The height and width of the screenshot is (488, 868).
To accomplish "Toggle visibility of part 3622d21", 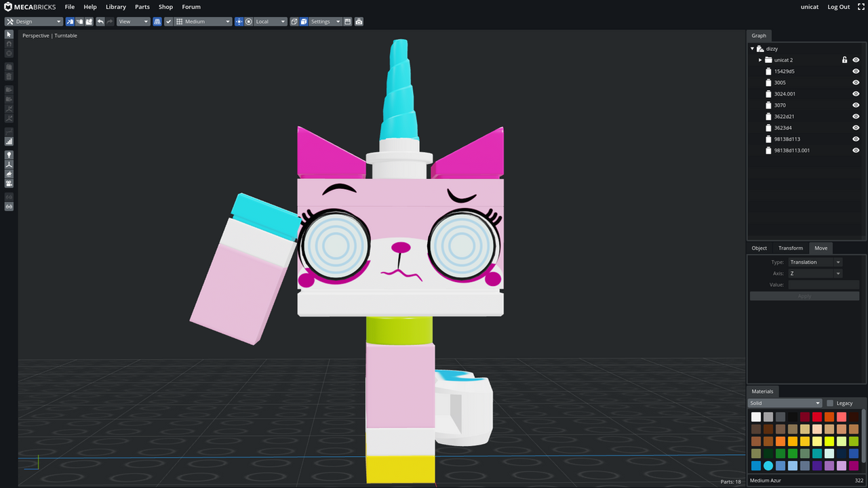I will click(x=856, y=117).
